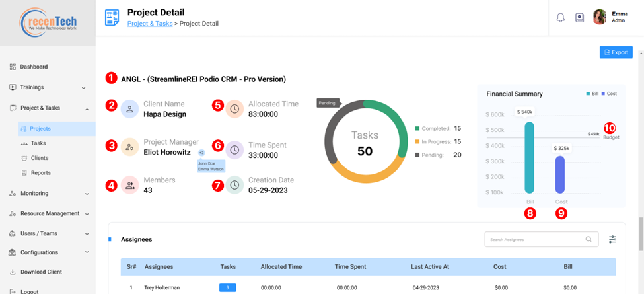This screenshot has width=644, height=294.
Task: Toggle the Cost legend in Financial Summary
Action: point(609,94)
